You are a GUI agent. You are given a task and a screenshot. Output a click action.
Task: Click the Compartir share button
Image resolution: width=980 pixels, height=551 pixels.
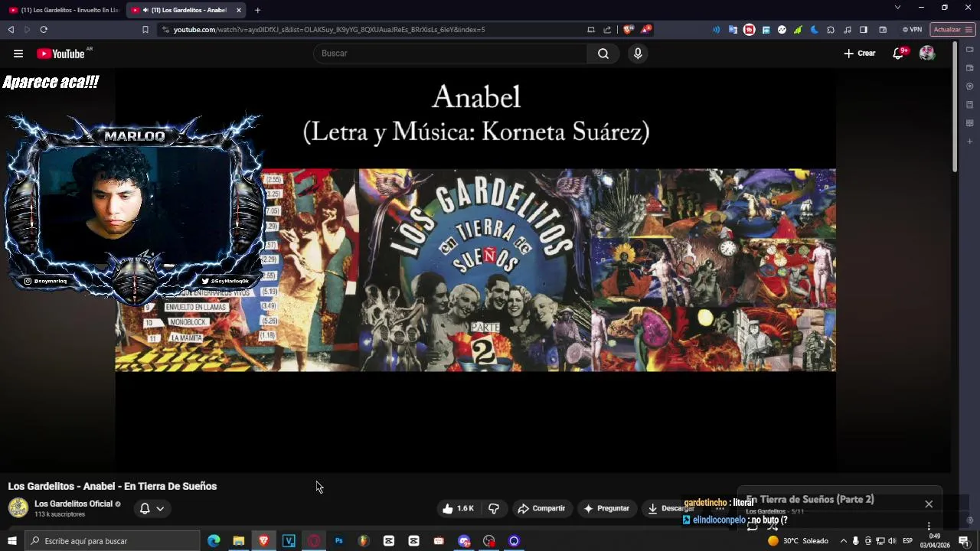point(541,508)
